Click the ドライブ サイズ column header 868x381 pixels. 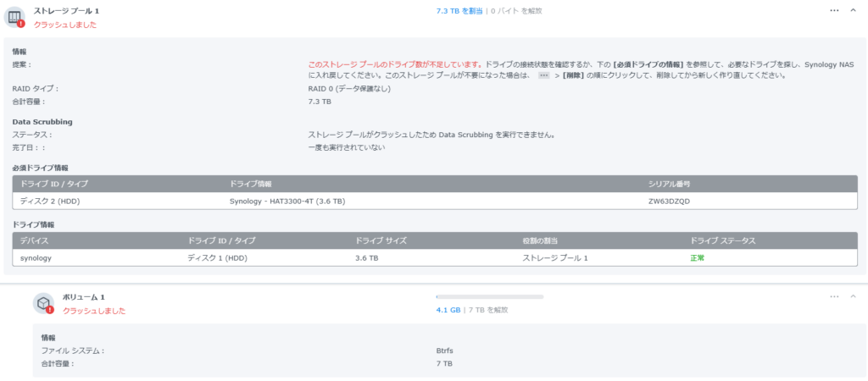pos(381,240)
